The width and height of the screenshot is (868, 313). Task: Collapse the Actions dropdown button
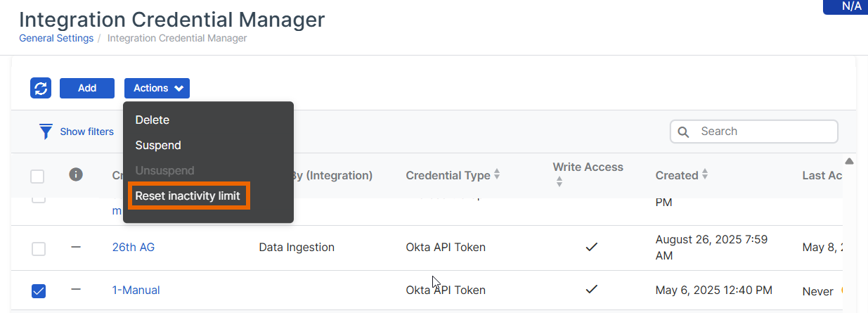click(x=157, y=88)
